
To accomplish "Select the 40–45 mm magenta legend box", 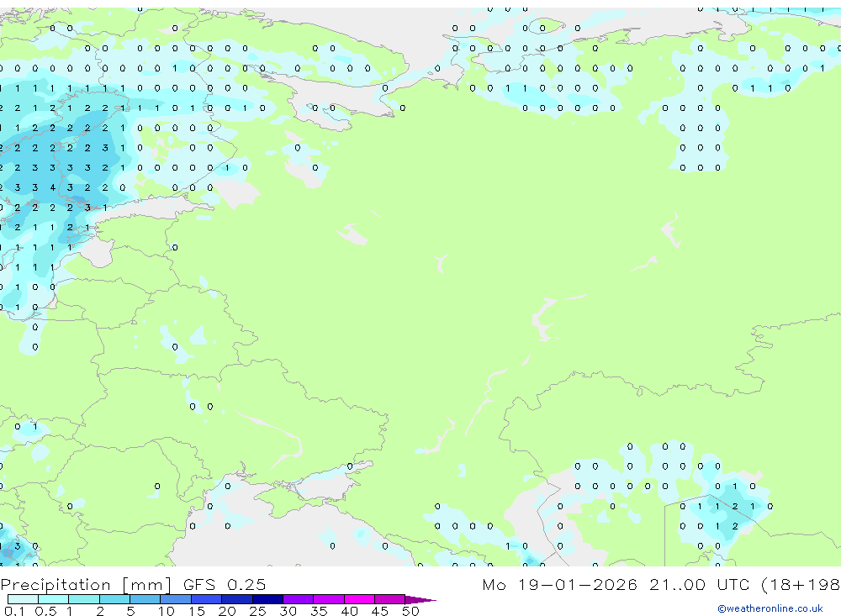I will pyautogui.click(x=359, y=599).
